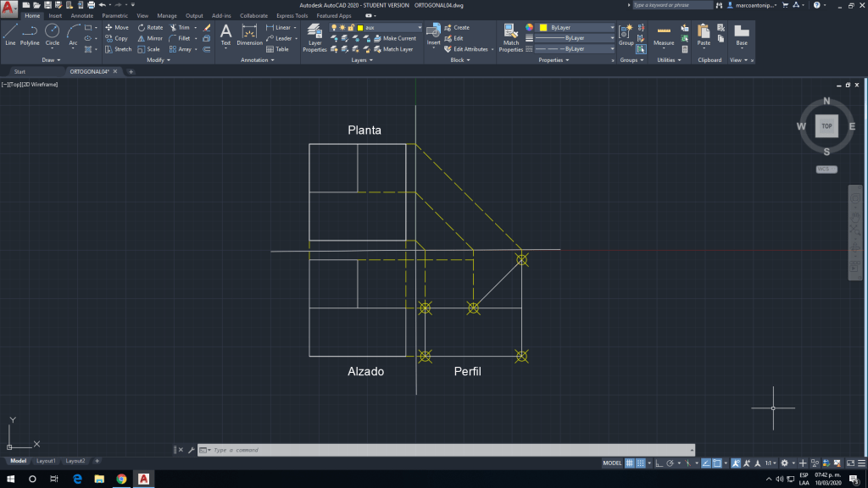
Task: Expand the Draw panel
Action: click(x=51, y=60)
